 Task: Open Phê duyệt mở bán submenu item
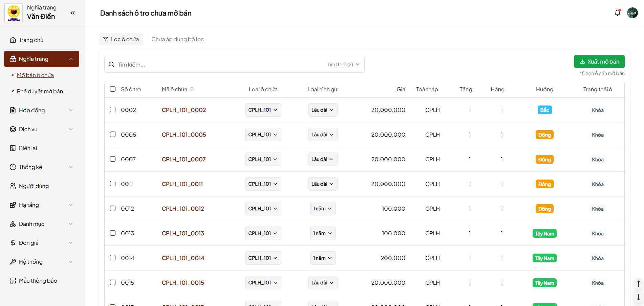tap(40, 91)
